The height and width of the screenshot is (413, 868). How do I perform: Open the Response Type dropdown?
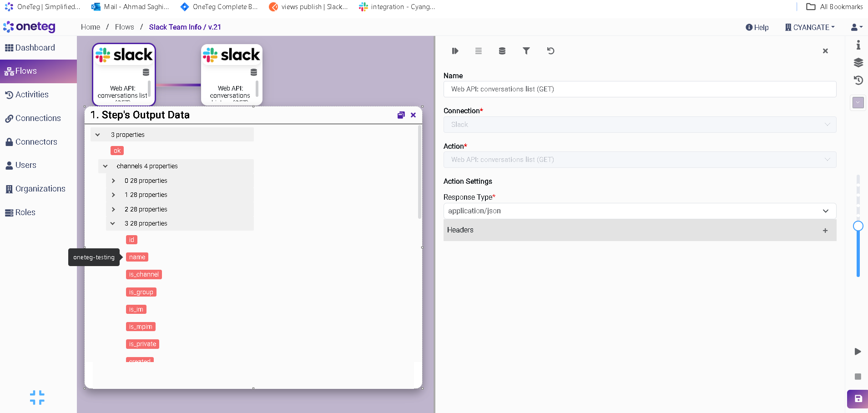point(639,211)
